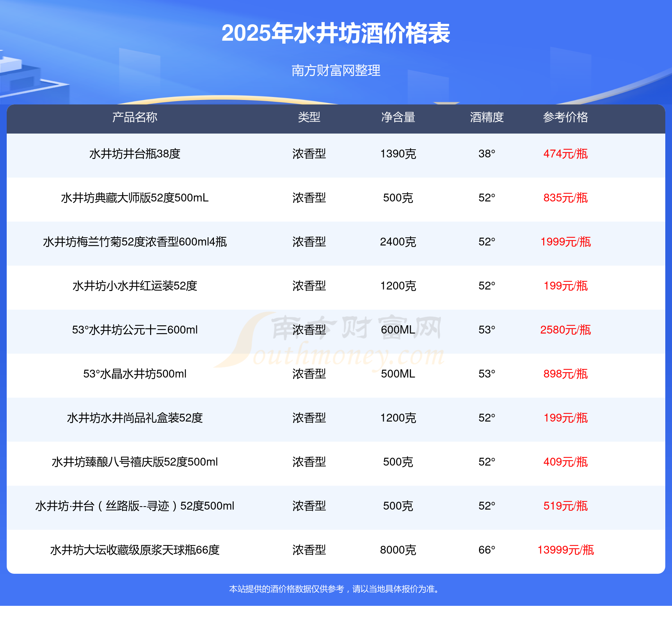Click 浓香型 in the 水井尚品礼盒装 row
672x623 pixels.
click(x=309, y=418)
